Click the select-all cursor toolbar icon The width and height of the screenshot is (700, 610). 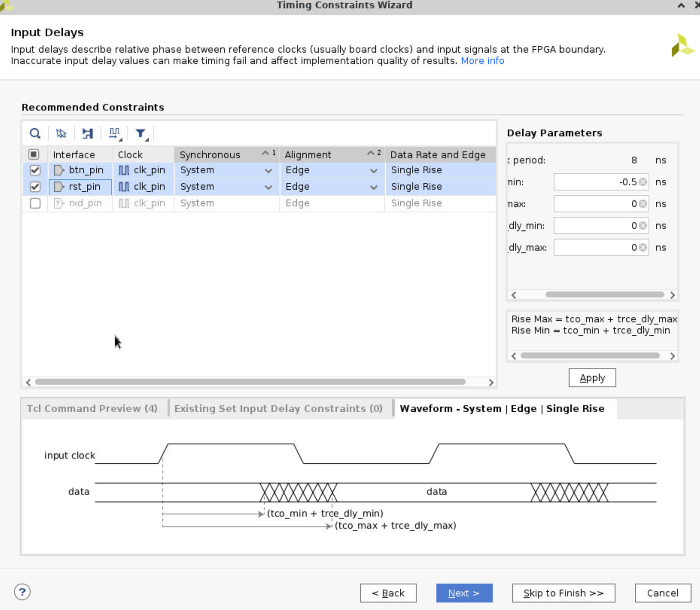61,134
